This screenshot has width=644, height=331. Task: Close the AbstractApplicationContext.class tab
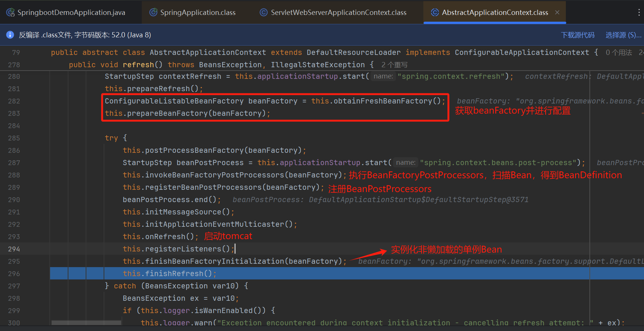click(557, 12)
